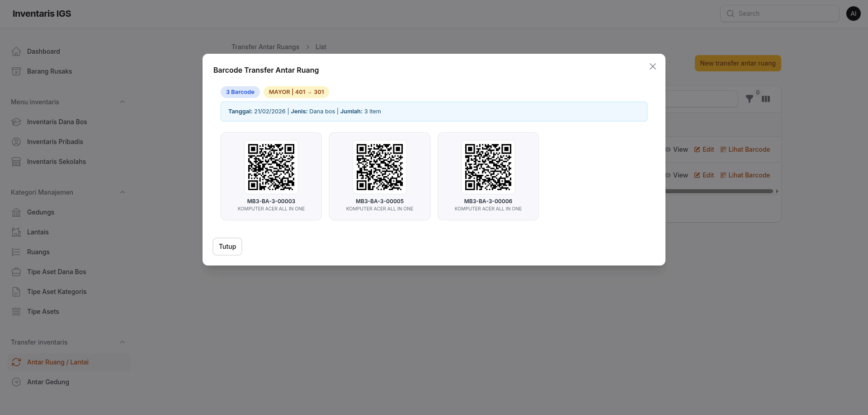Open the AI user avatar menu

[x=854, y=14]
